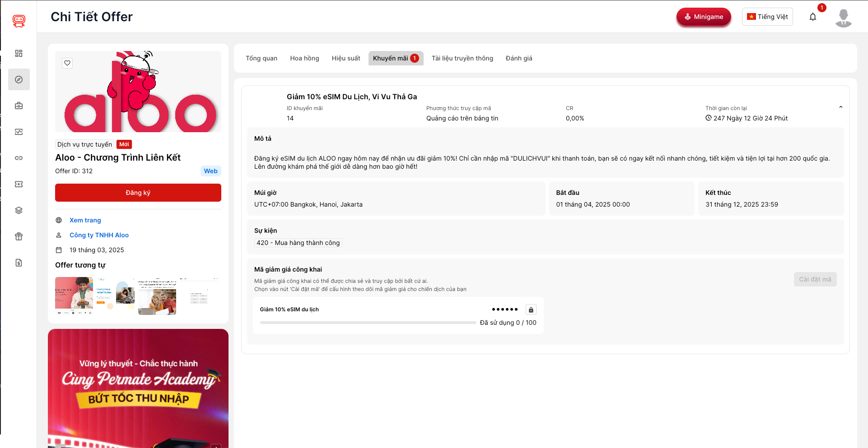868x448 pixels.
Task: Open the Công ty TNHH Aloo link
Action: click(99, 235)
